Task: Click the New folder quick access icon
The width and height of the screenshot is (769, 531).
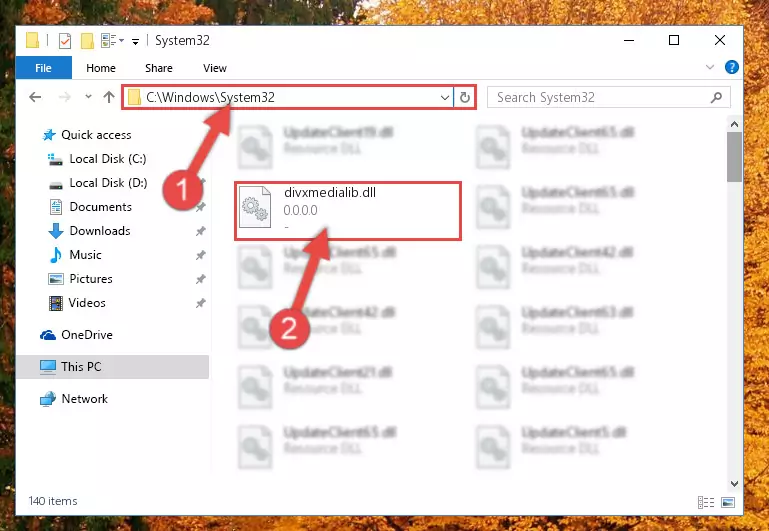Action: click(87, 41)
